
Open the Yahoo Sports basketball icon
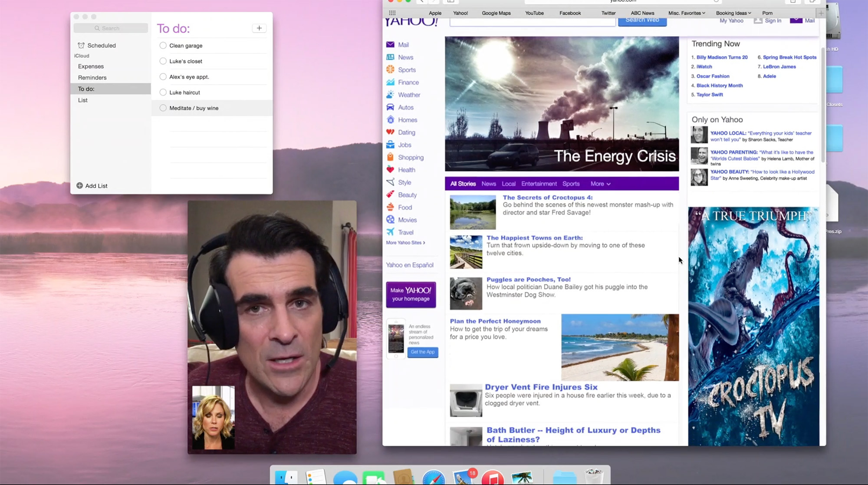(x=390, y=69)
